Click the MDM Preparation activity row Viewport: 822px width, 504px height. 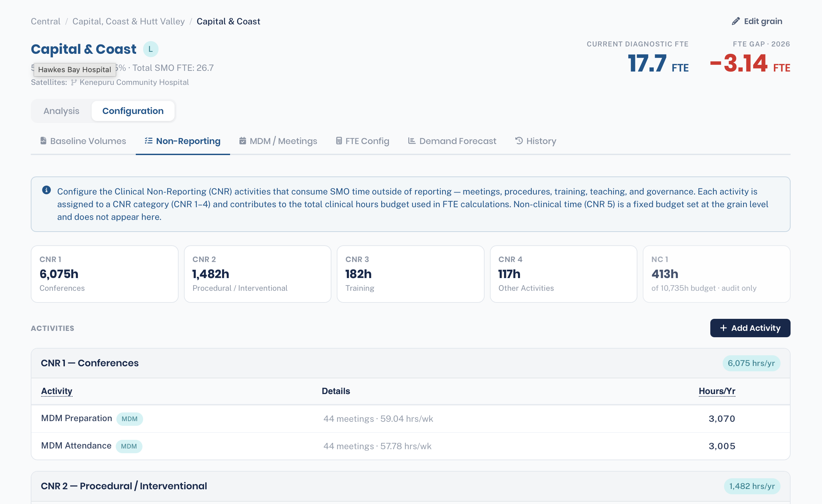click(411, 419)
